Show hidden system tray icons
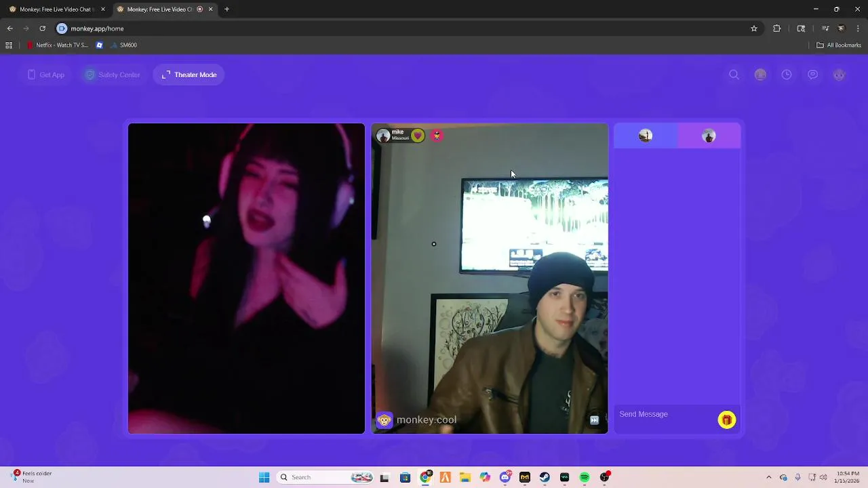This screenshot has height=488, width=868. point(768,477)
